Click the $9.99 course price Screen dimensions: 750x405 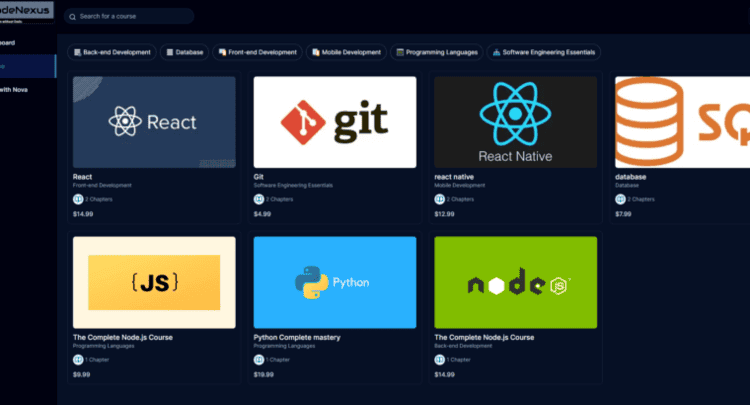click(x=81, y=375)
